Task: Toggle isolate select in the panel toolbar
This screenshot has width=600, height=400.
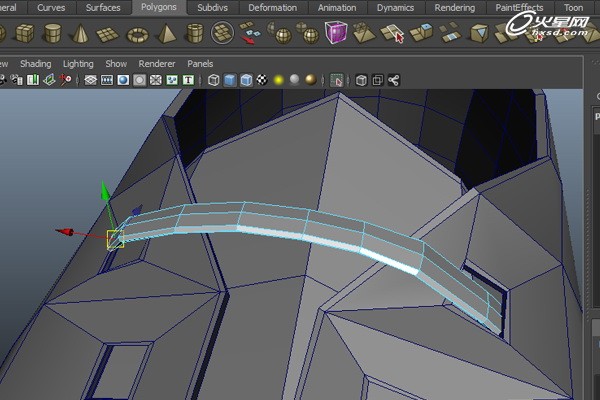Action: tap(337, 80)
